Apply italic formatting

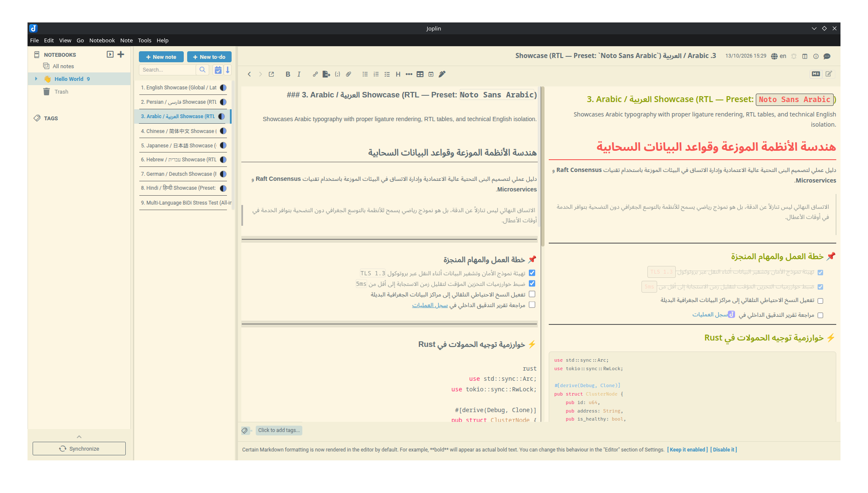point(299,75)
